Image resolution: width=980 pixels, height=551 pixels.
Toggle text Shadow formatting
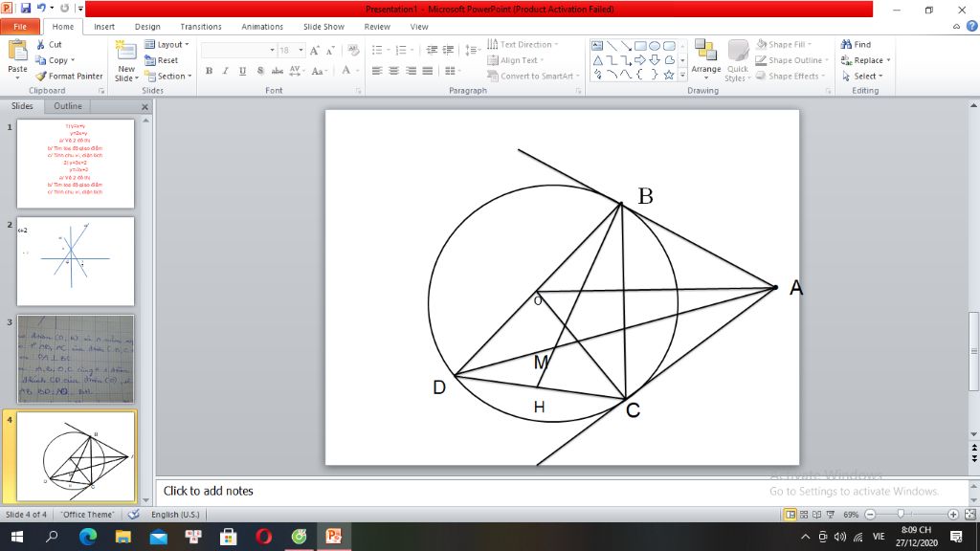260,71
